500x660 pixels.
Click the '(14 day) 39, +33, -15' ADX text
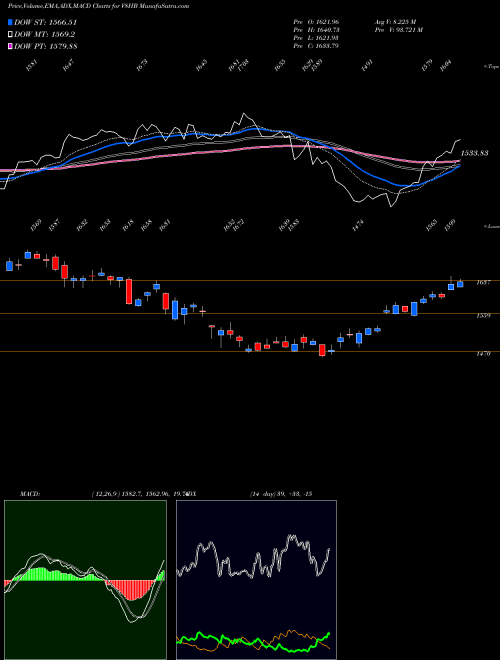pyautogui.click(x=281, y=494)
